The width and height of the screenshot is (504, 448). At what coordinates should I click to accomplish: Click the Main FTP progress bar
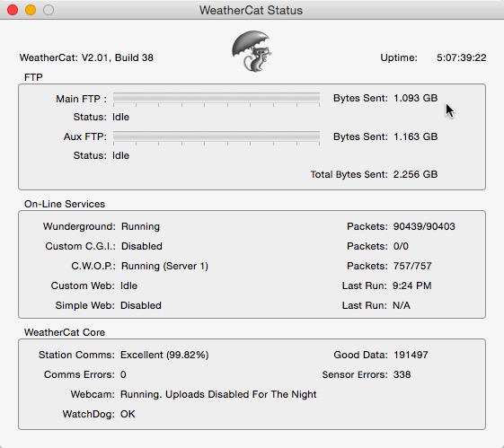click(217, 99)
